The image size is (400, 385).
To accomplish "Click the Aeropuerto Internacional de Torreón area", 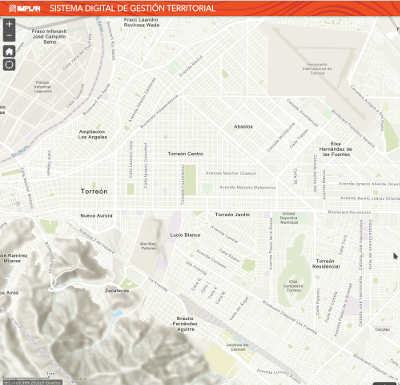I will click(x=317, y=69).
